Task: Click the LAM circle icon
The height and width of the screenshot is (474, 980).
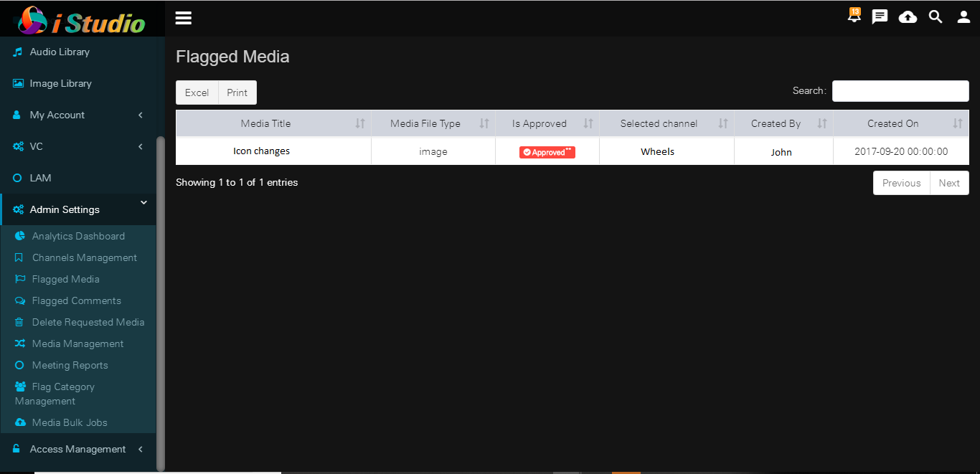Action: click(18, 178)
